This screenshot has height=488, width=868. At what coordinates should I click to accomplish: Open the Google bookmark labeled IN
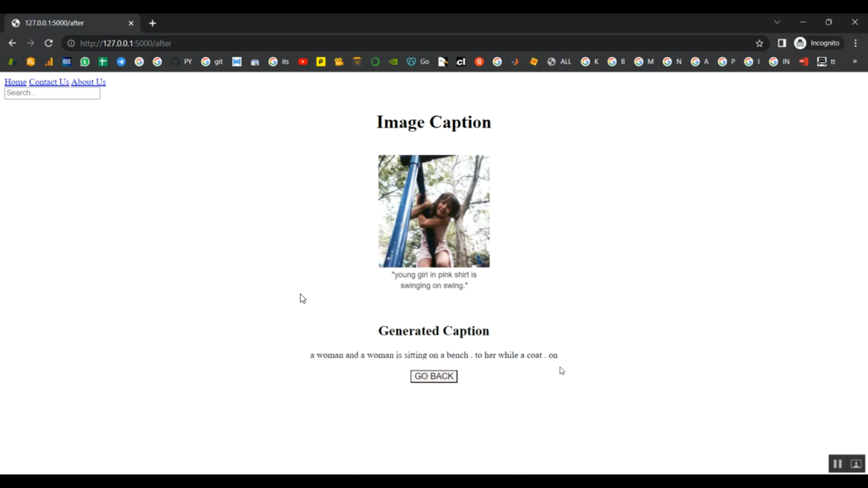pyautogui.click(x=779, y=62)
